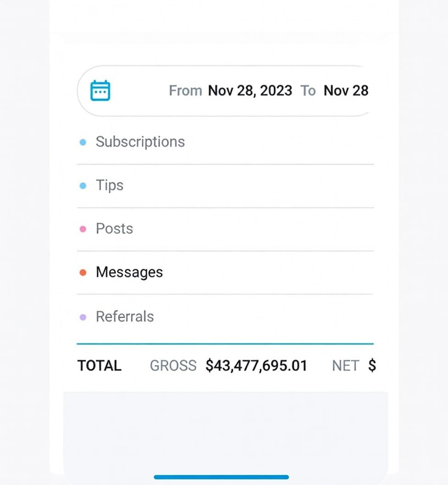Click the blue dot beside Subscriptions

point(83,142)
